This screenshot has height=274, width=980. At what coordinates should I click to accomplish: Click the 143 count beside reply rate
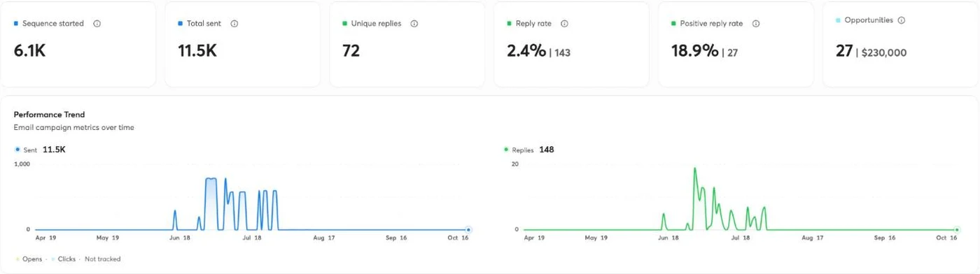pos(562,52)
